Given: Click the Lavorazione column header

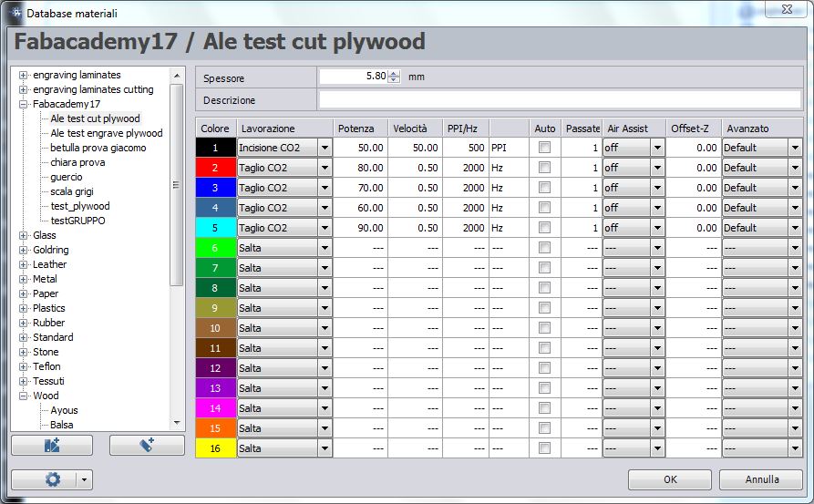Looking at the screenshot, I should (284, 129).
